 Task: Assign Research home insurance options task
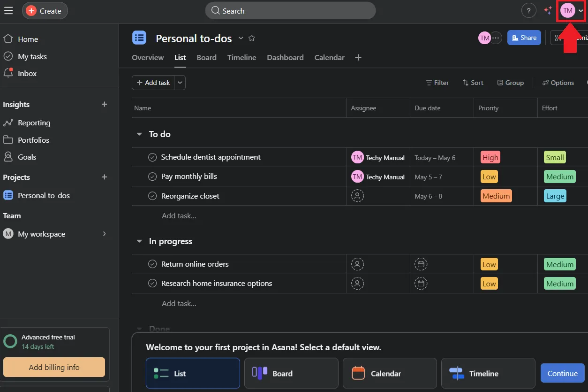[357, 283]
